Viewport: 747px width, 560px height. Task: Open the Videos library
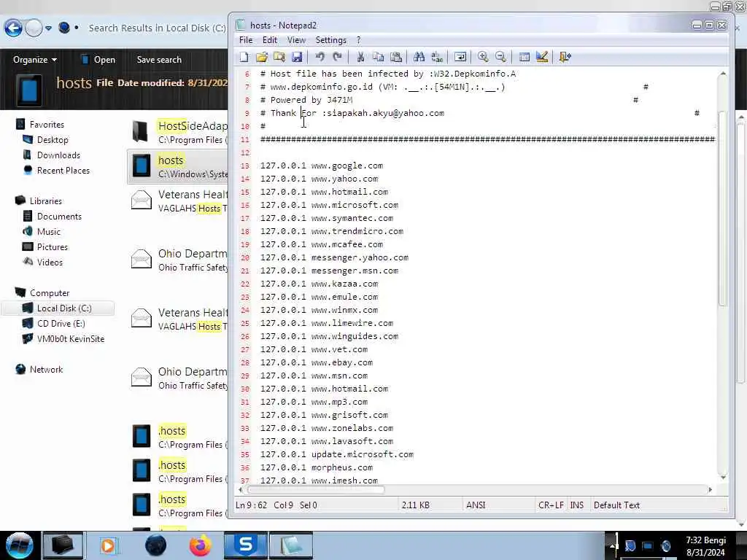tap(50, 262)
